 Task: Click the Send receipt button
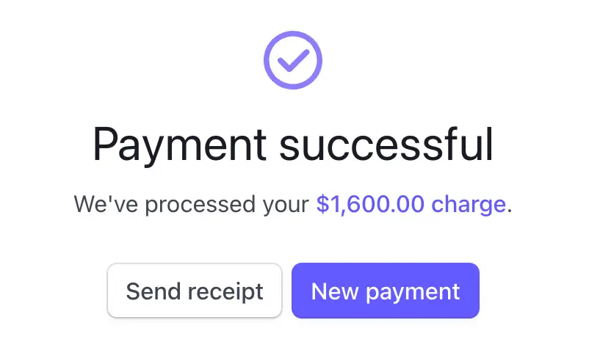[x=195, y=291]
